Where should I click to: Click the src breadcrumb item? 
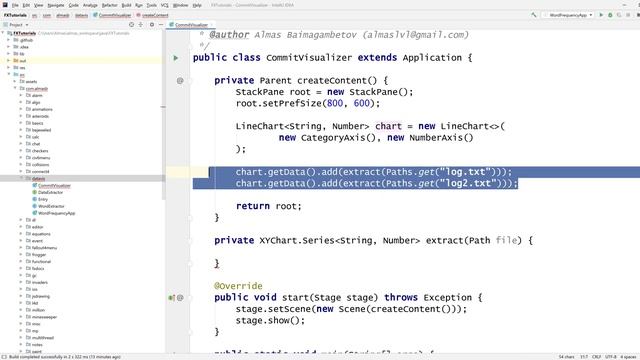[34, 15]
